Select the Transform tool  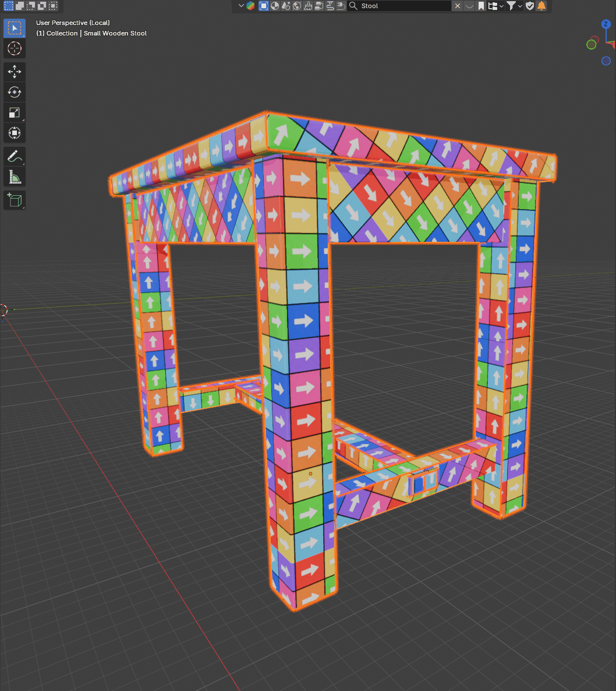click(x=14, y=133)
